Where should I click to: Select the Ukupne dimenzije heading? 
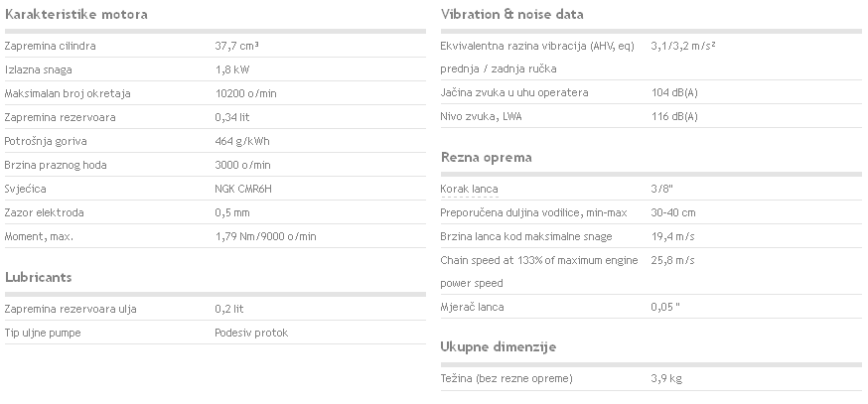click(x=499, y=347)
